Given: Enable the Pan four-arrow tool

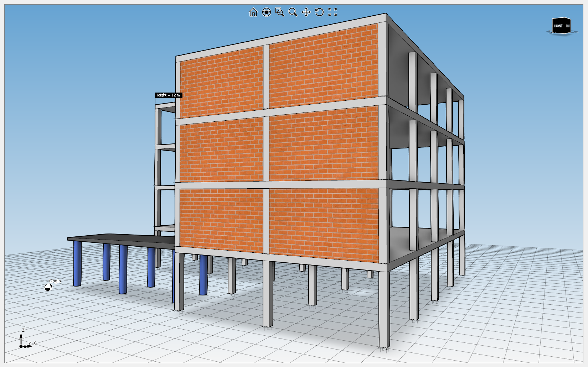Looking at the screenshot, I should click(306, 12).
